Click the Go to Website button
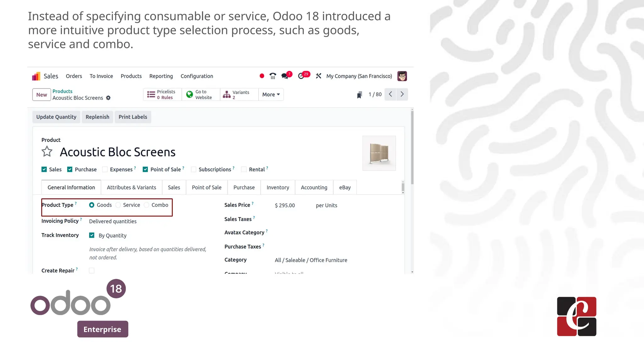 click(201, 95)
